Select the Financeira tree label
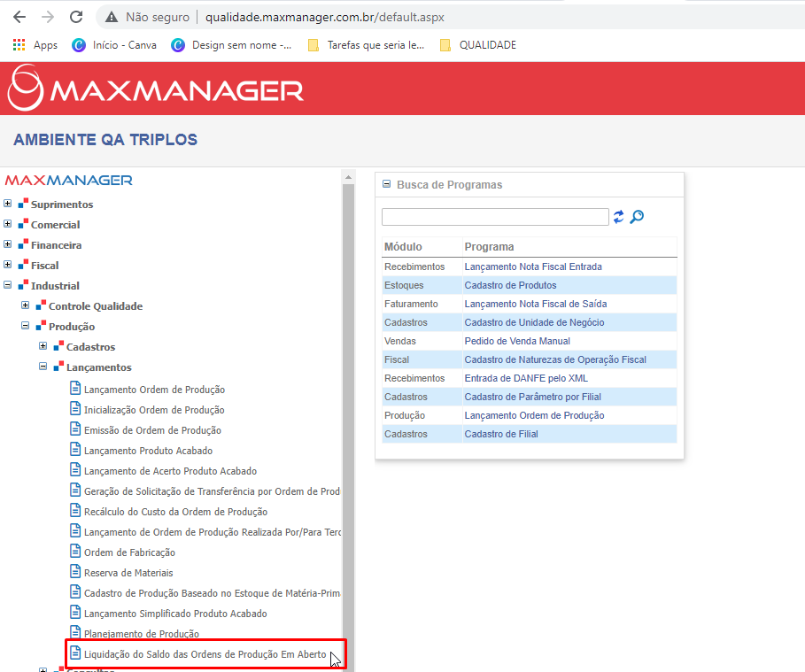805x672 pixels. click(56, 245)
